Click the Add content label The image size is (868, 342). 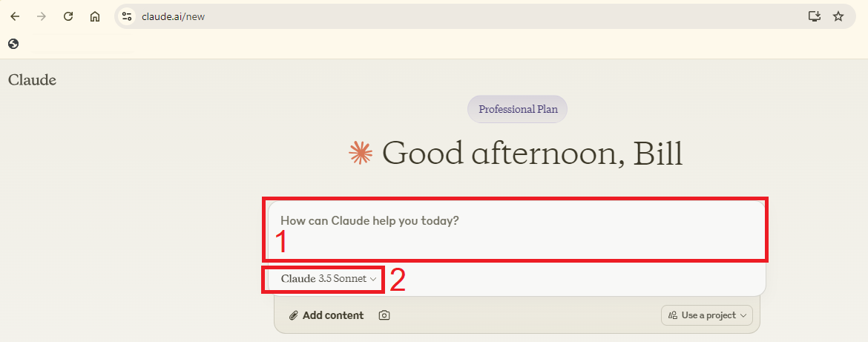[x=333, y=315]
